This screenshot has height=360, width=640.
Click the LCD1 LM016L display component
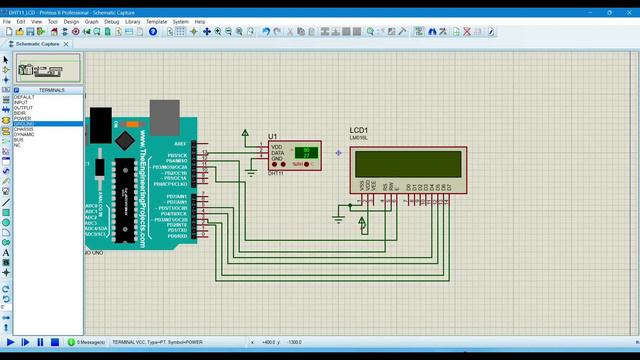click(x=408, y=170)
